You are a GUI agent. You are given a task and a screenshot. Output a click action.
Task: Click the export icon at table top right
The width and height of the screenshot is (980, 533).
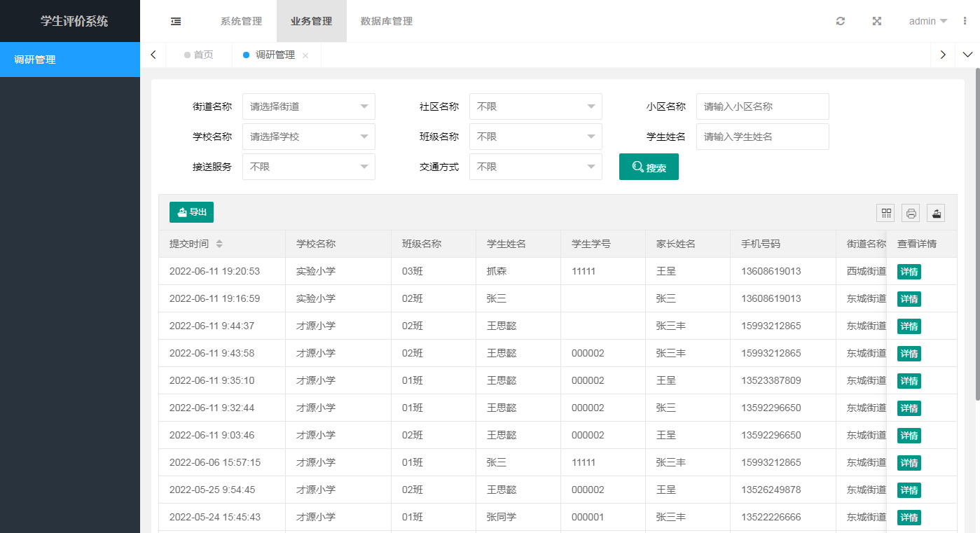(936, 213)
